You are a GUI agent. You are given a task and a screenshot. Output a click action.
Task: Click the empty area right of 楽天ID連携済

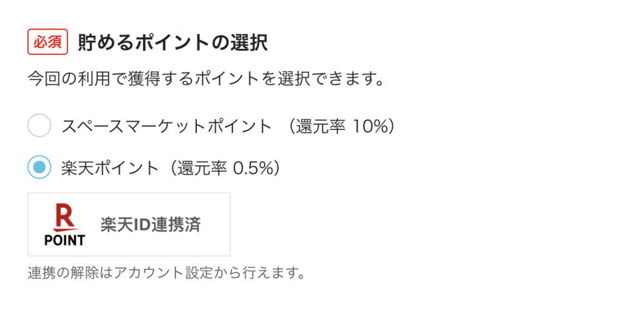coord(216,225)
